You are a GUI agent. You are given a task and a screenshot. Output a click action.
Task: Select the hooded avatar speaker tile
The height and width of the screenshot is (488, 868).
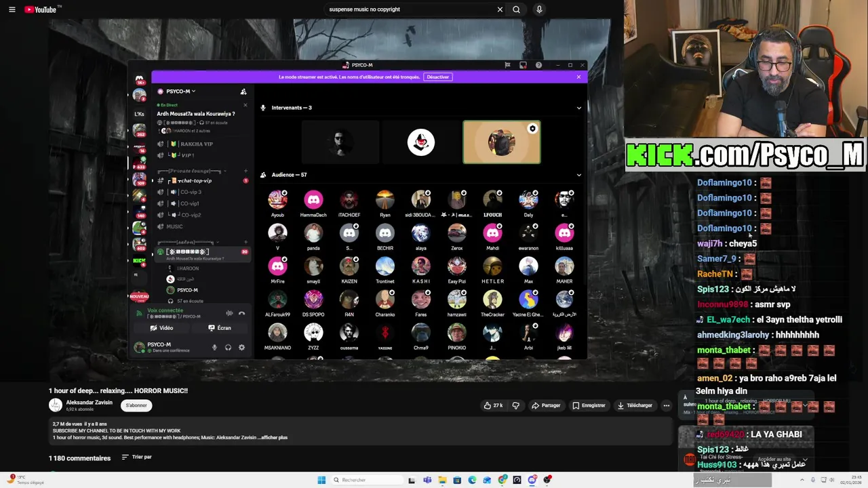[420, 142]
